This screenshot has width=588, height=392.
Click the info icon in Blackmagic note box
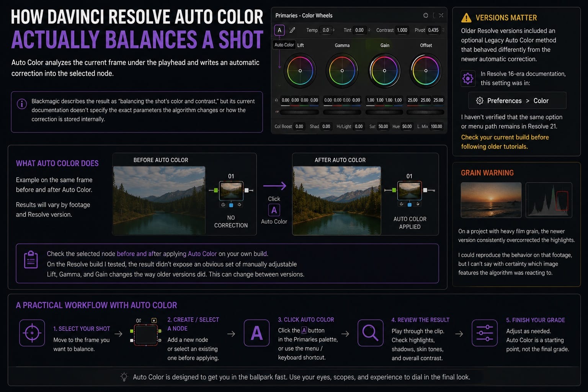point(22,104)
